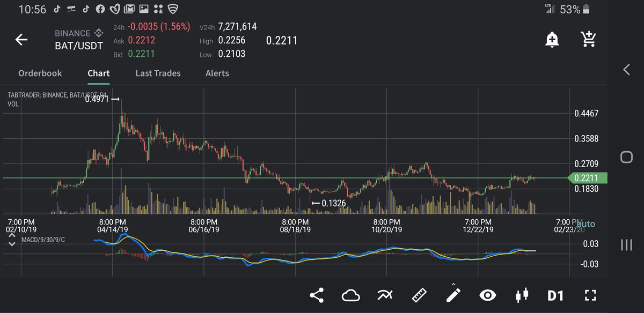This screenshot has height=313, width=644.
Task: Select the ruler measure tool
Action: tap(419, 295)
